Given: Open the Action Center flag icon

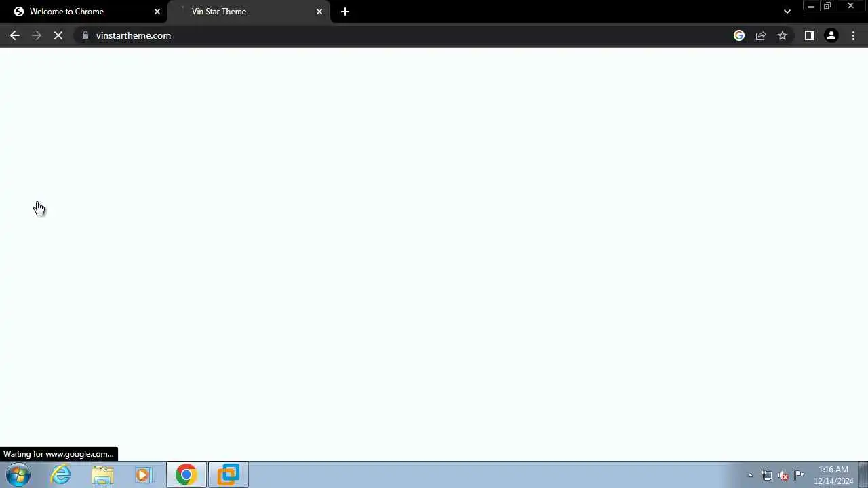Looking at the screenshot, I should tap(800, 475).
